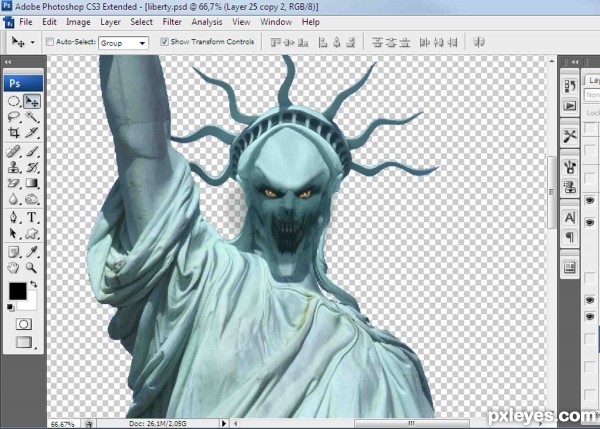Select the Elliptical Marquee tool

(14, 101)
